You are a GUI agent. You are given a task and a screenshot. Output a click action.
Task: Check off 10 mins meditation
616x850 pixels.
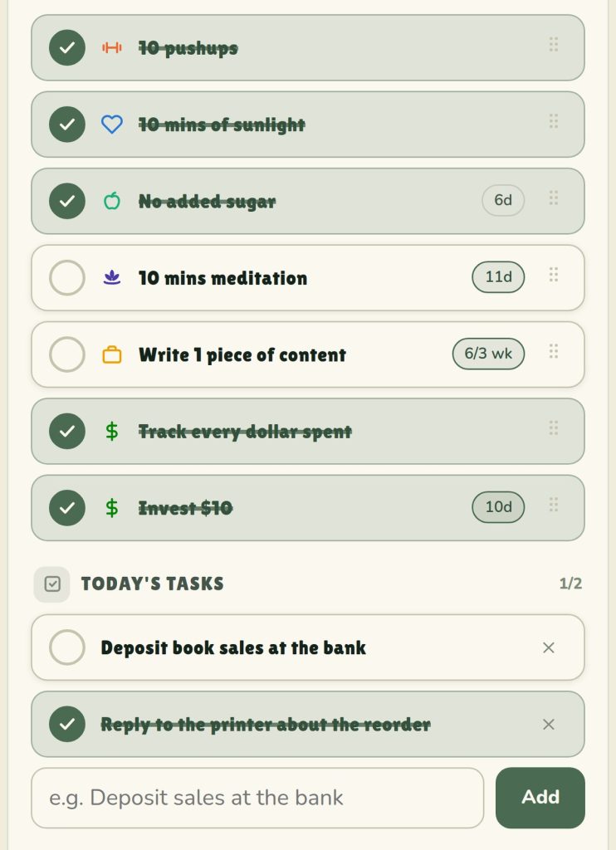[x=66, y=277]
